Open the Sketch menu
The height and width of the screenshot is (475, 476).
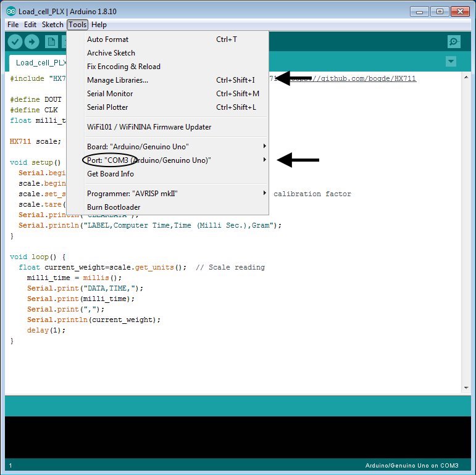[52, 25]
